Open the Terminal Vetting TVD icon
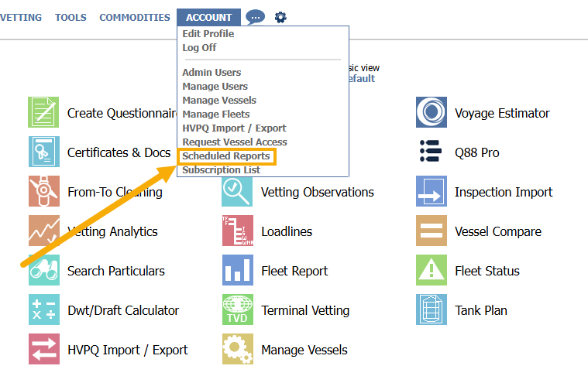 (x=238, y=310)
